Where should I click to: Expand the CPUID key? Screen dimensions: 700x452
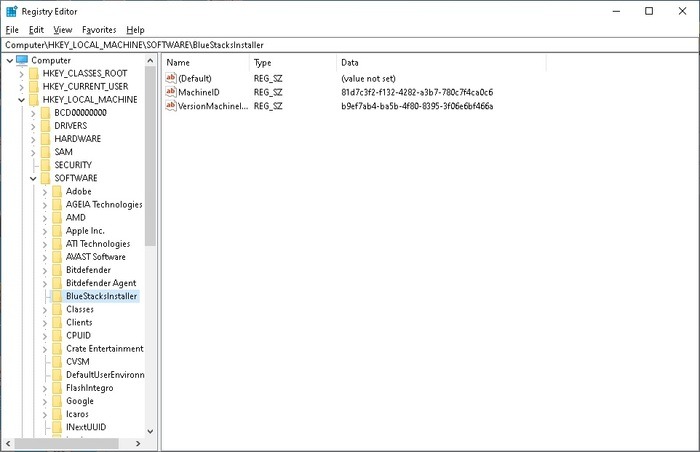44,336
